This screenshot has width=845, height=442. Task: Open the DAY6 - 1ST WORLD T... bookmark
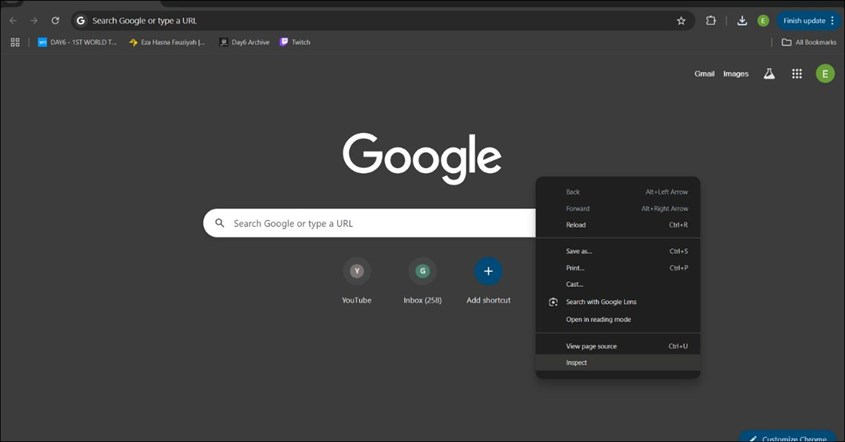tap(77, 42)
